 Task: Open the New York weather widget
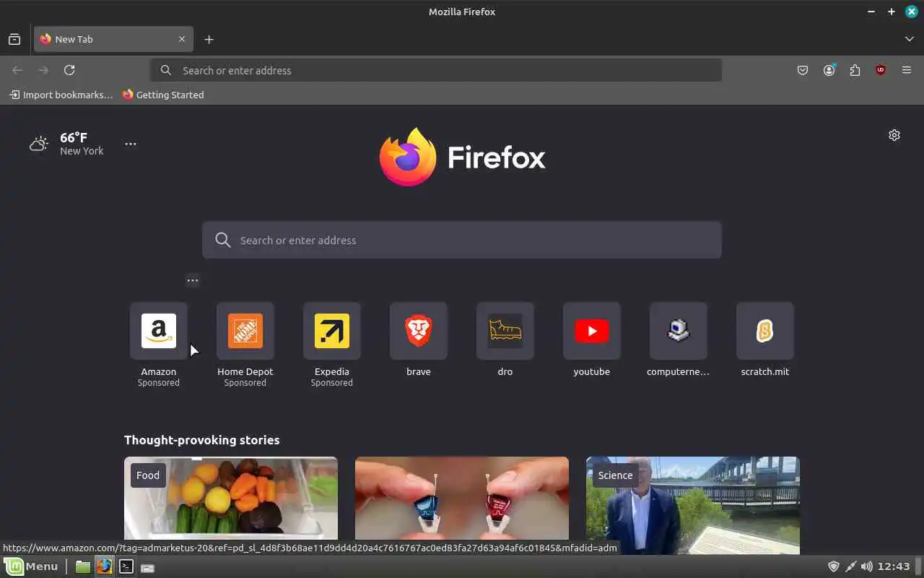(x=66, y=144)
